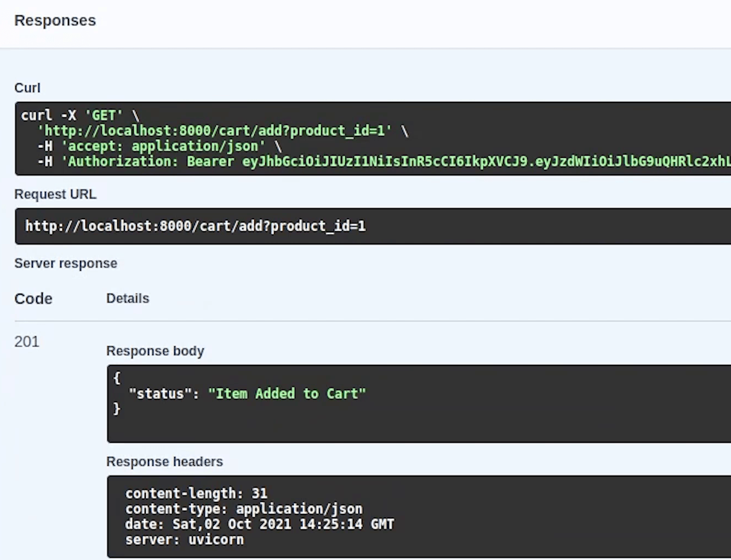
Task: Click the 201 response status code
Action: 27,342
